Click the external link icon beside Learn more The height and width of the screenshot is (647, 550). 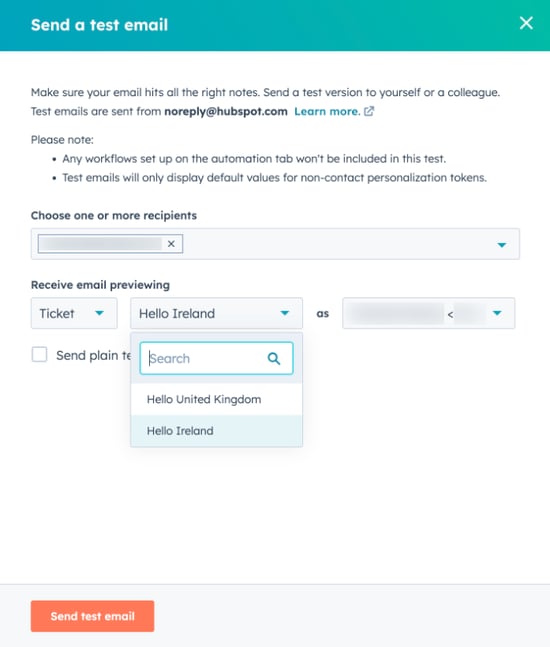(x=369, y=111)
